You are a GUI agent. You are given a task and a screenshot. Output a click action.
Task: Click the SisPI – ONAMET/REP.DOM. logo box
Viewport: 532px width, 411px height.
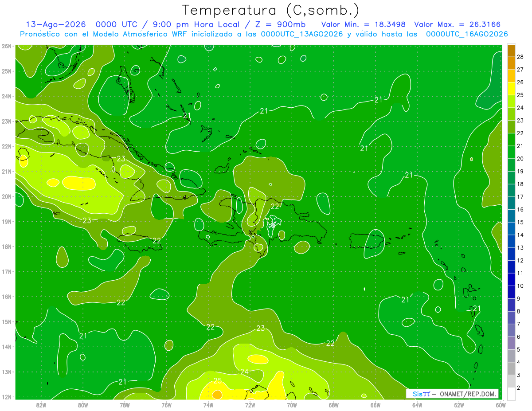point(452,394)
